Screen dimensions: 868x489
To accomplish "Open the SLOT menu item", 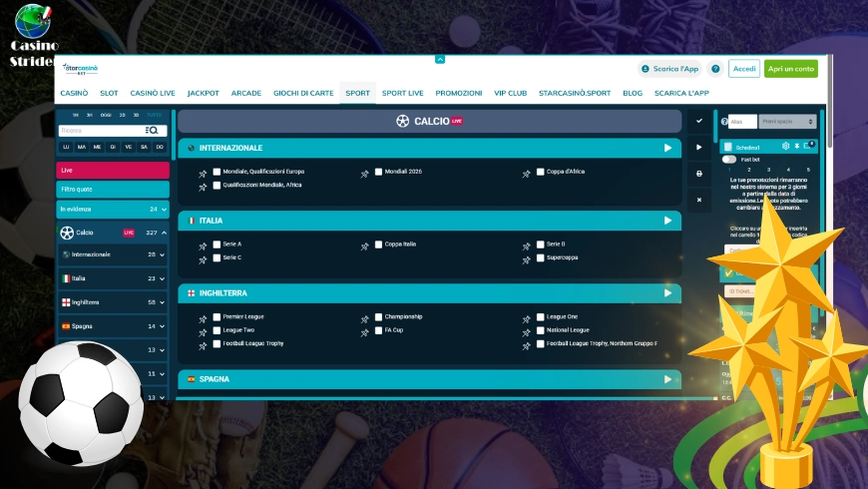I will click(x=109, y=93).
